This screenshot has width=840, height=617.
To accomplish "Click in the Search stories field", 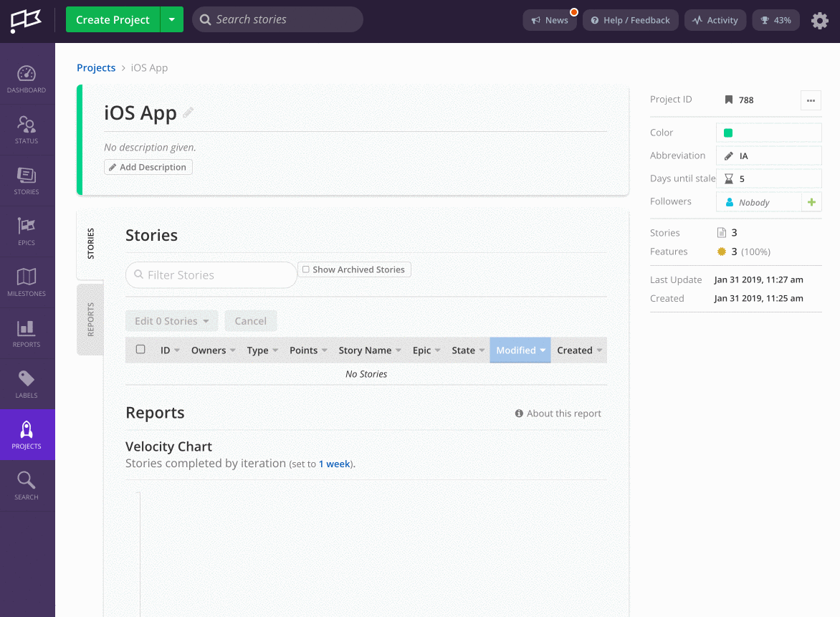I will point(277,19).
